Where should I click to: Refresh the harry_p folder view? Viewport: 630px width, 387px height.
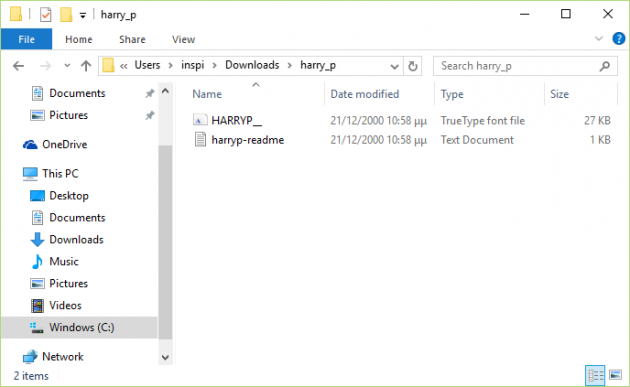click(413, 66)
